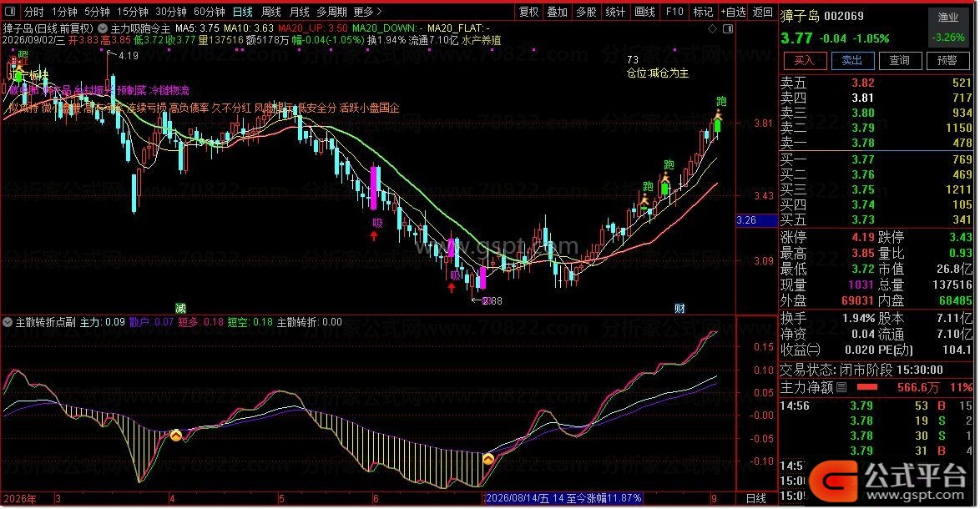Toggle 复权 price adjustment
The width and height of the screenshot is (980, 509).
528,12
